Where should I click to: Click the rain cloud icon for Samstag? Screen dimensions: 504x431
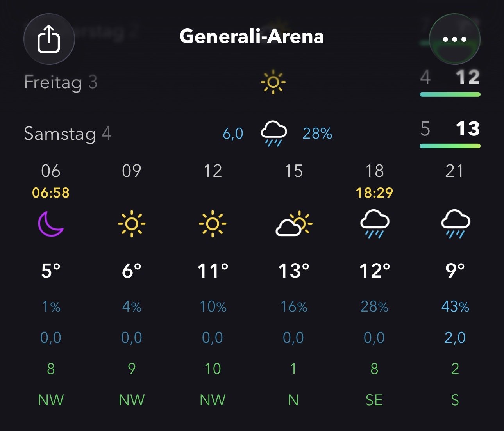coord(273,133)
